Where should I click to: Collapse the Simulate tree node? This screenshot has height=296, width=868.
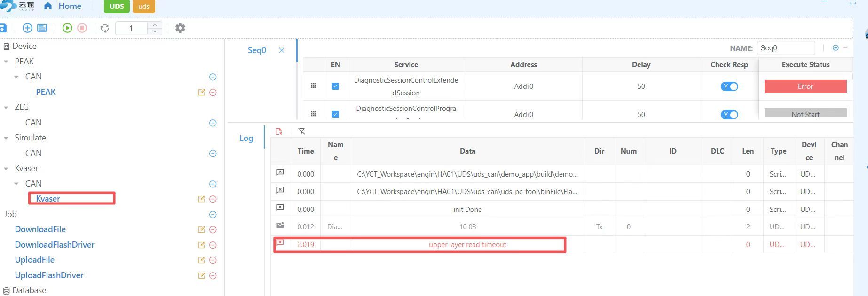[6, 138]
